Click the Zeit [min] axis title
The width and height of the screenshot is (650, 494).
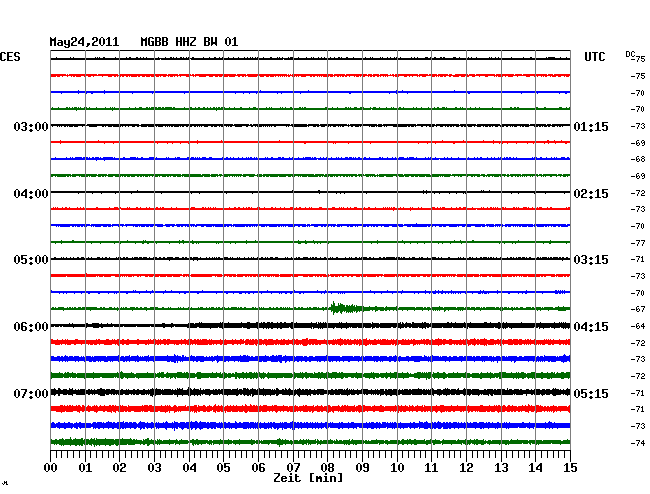(x=308, y=478)
